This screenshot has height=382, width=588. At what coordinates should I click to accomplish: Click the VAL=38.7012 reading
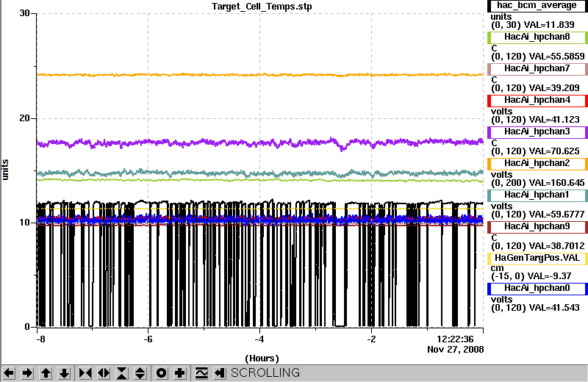[x=556, y=246]
